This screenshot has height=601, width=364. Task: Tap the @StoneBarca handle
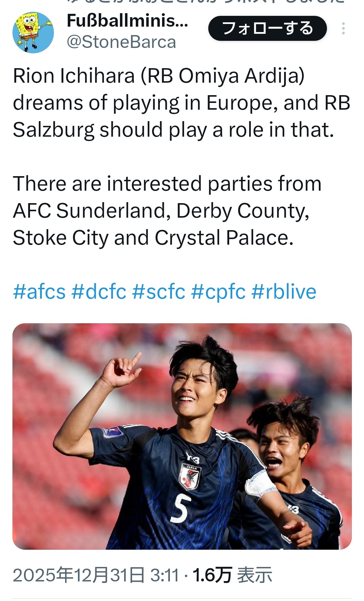point(121,43)
